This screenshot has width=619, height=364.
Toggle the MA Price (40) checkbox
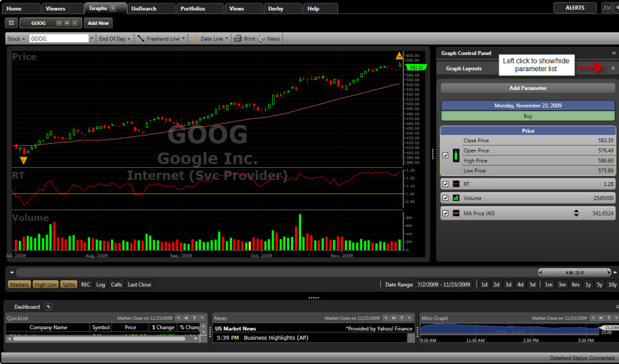tap(445, 213)
